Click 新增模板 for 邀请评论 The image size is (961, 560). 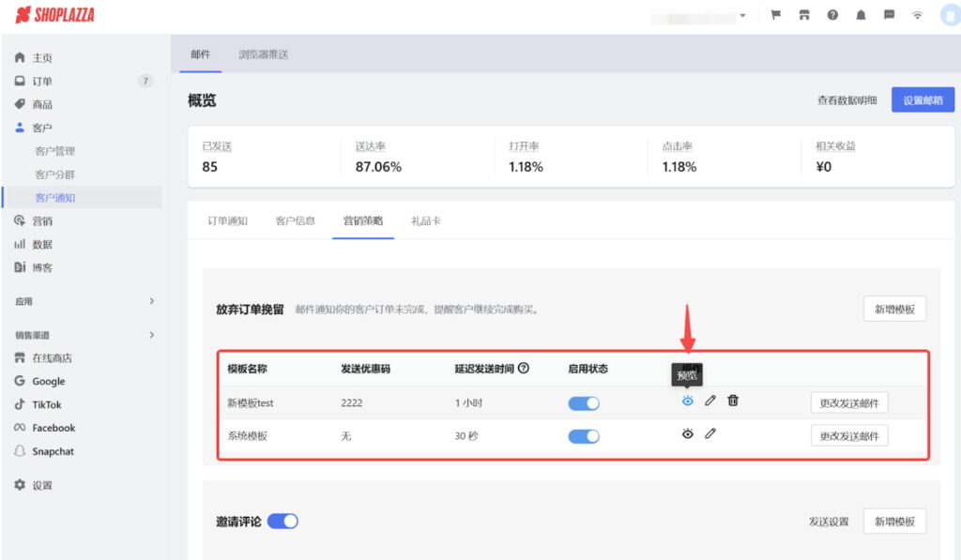(x=894, y=521)
